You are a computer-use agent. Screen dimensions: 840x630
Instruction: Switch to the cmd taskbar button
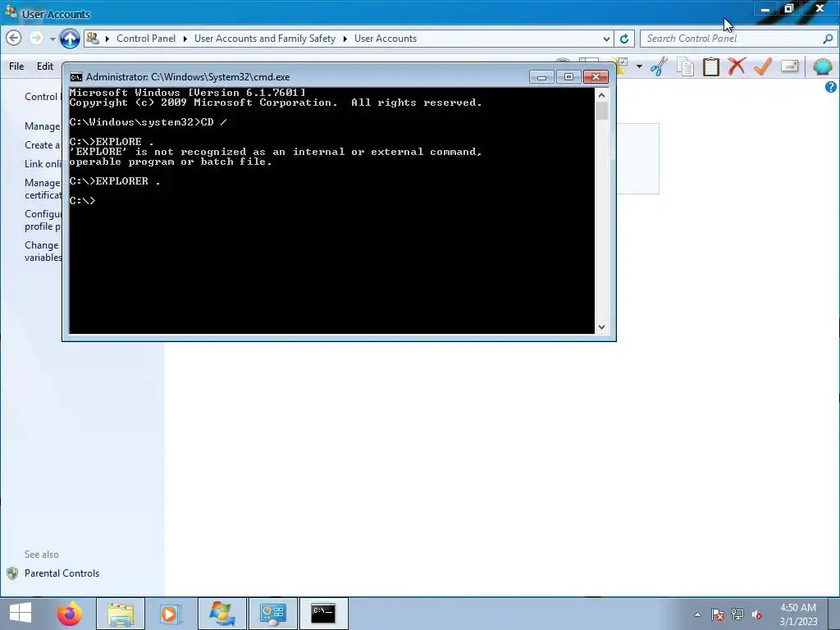click(323, 614)
